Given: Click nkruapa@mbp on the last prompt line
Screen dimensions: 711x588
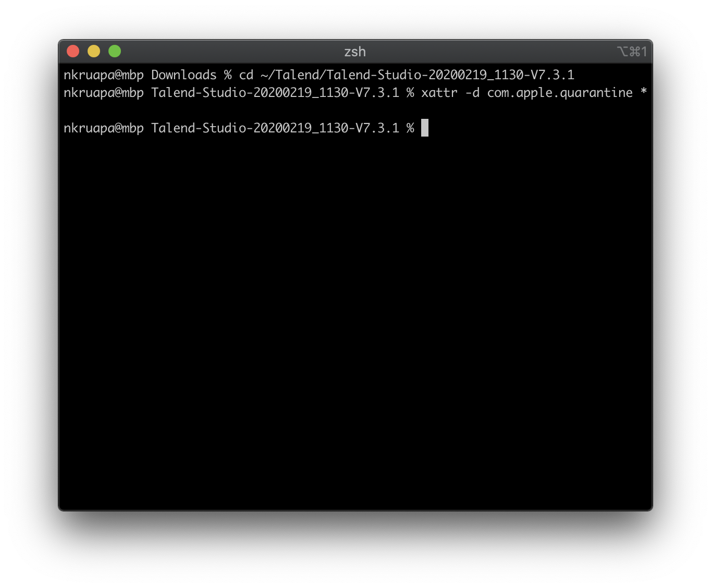Looking at the screenshot, I should click(104, 128).
